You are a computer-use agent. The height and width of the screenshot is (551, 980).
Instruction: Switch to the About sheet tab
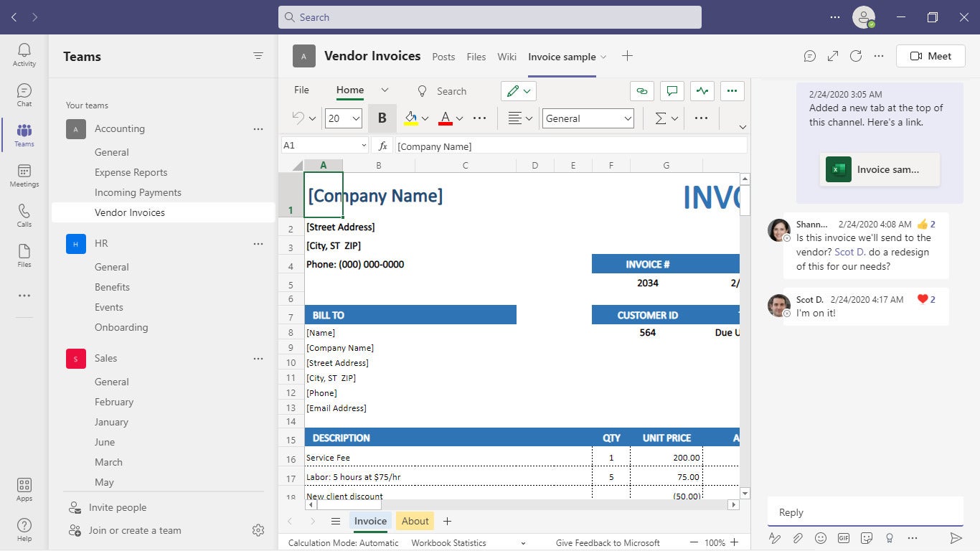[415, 521]
